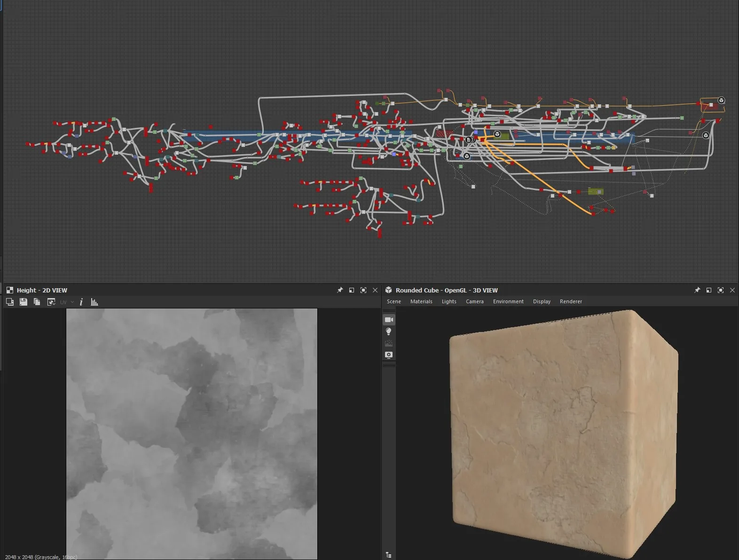739x560 pixels.
Task: Click the hierarchy icon at bottom of 3D sidebar
Action: pyautogui.click(x=389, y=555)
